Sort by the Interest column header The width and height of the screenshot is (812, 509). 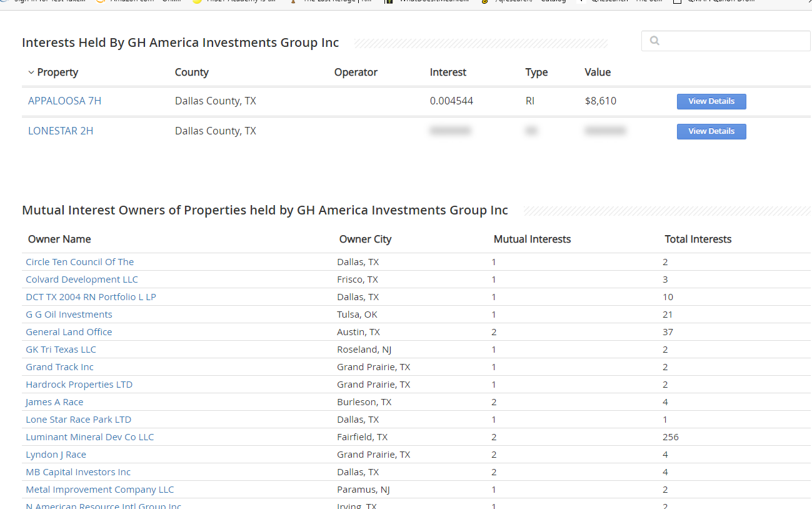448,72
